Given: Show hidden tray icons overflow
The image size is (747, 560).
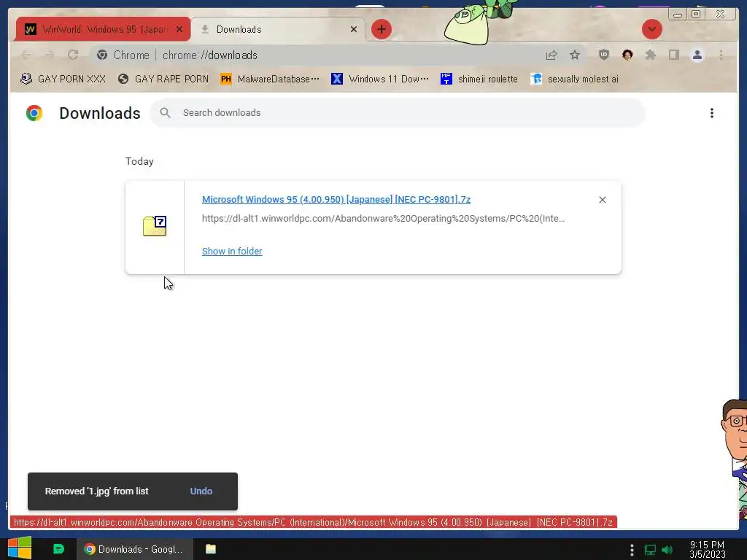Looking at the screenshot, I should click(632, 550).
